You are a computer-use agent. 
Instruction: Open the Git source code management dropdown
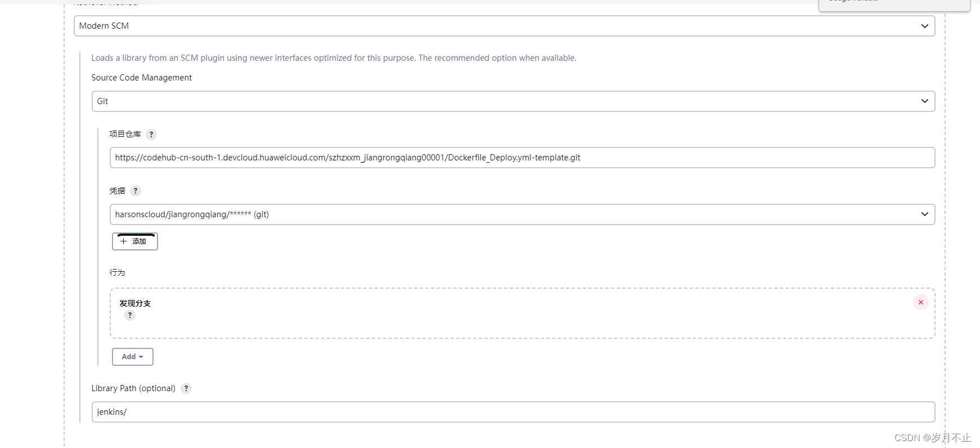click(x=513, y=101)
